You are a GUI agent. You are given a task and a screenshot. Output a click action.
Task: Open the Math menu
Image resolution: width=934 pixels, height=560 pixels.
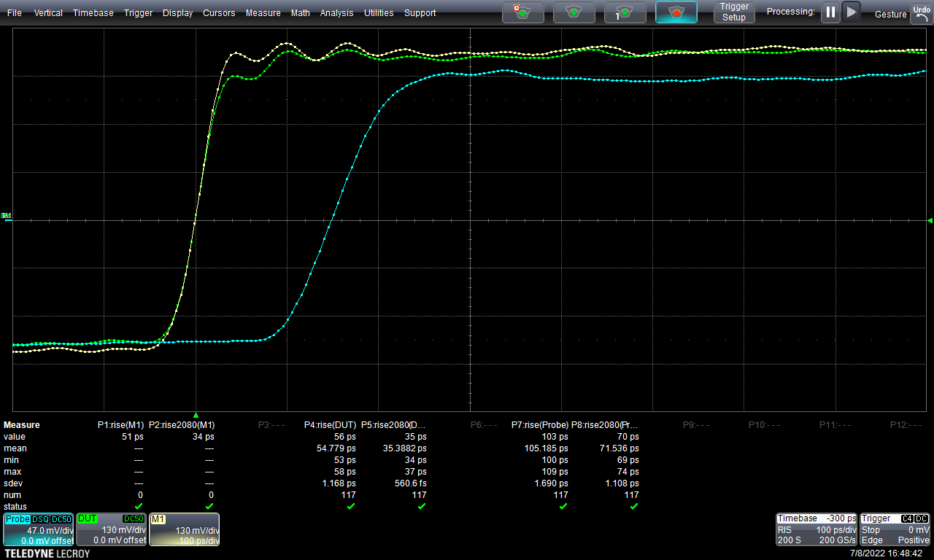tap(300, 13)
